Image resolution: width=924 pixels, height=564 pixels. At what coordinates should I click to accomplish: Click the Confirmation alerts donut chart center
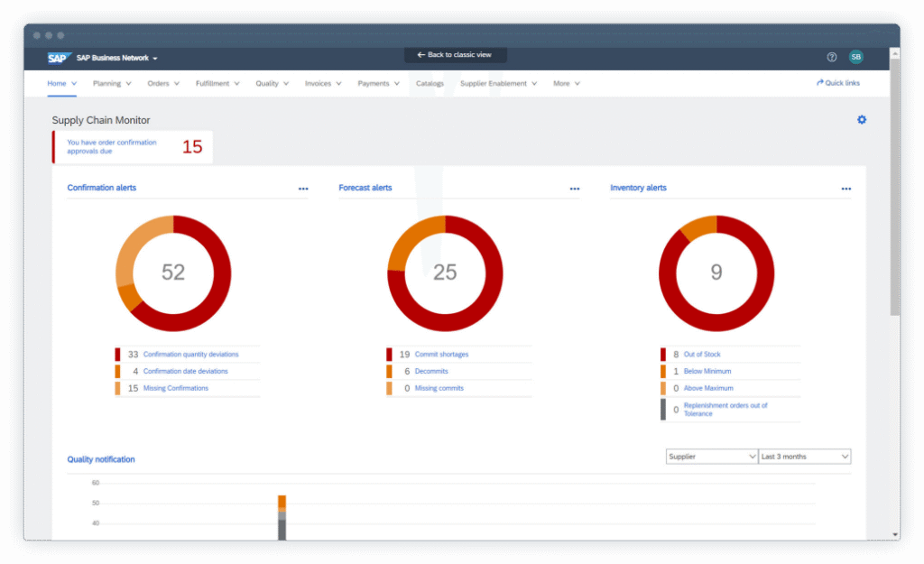point(173,273)
